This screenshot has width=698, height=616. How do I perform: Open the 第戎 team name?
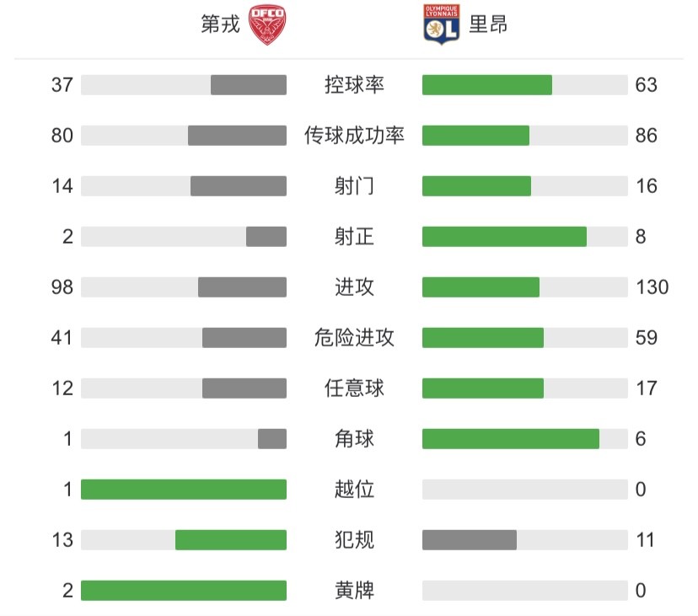220,24
